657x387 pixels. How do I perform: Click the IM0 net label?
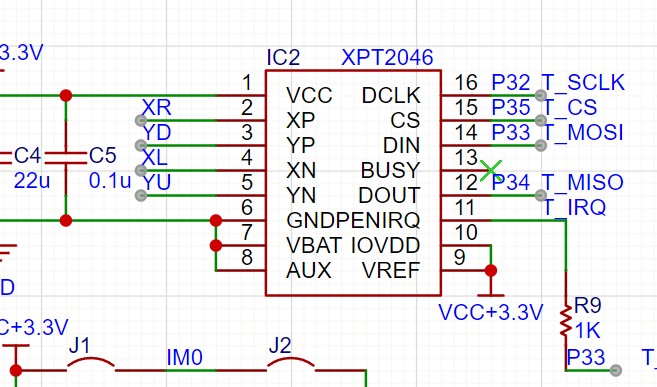click(x=184, y=358)
